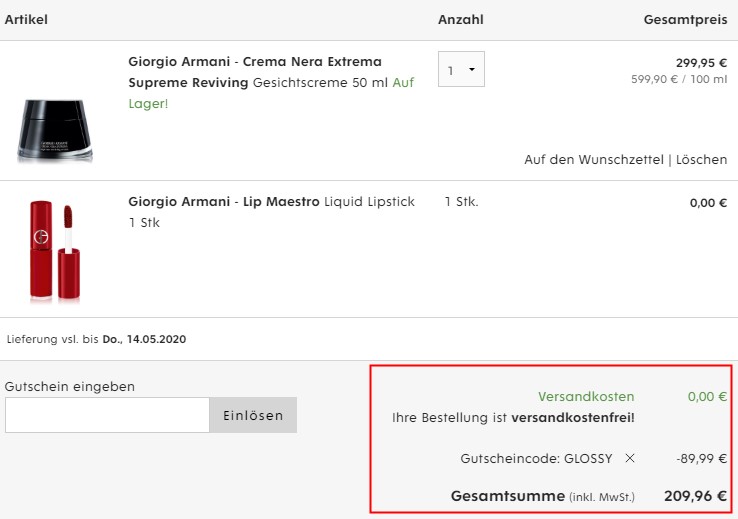Click the black cream jar thumbnail
738x519 pixels.
[55, 130]
